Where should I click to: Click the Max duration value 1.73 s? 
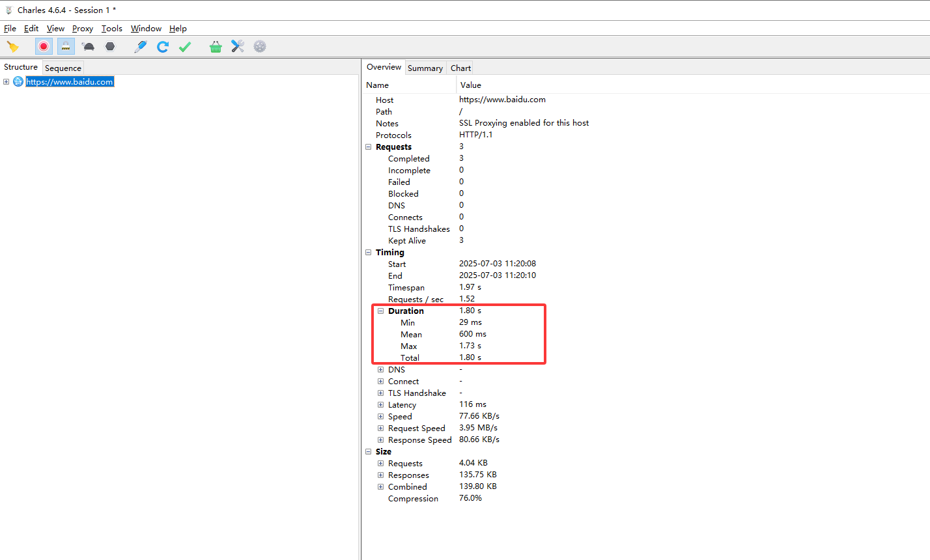(470, 346)
